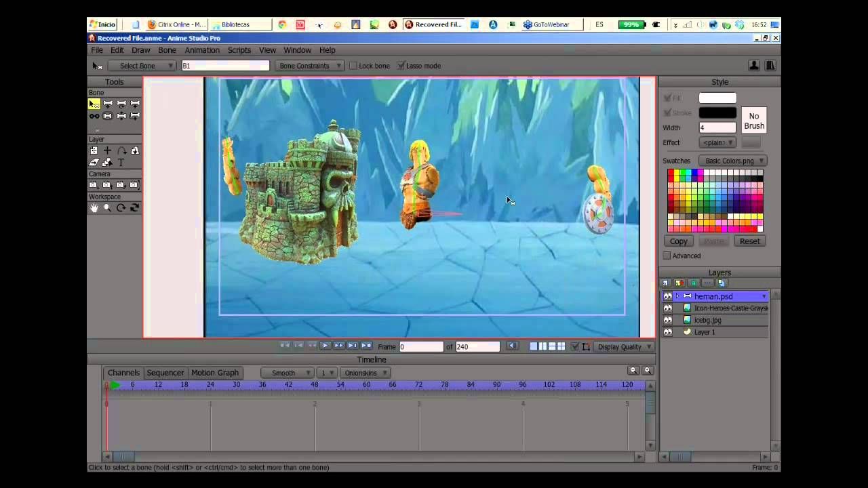Open the Animation menu
The height and width of the screenshot is (488, 868).
click(x=202, y=50)
